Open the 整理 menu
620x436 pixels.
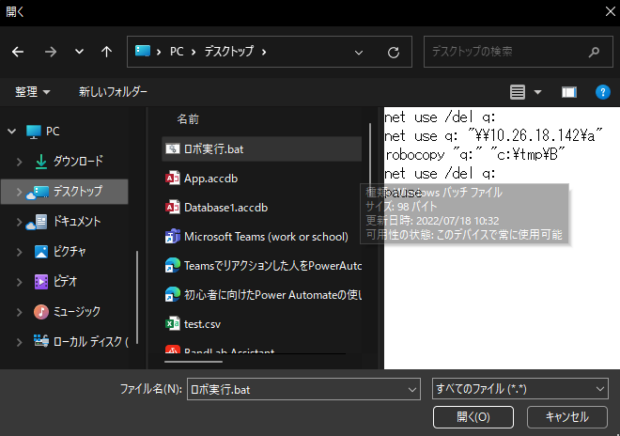click(x=32, y=92)
